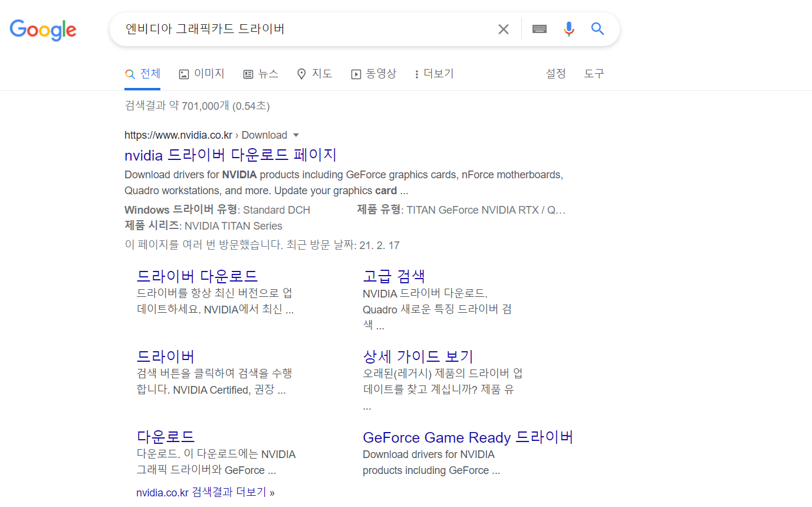Click the description 검색 버튼을 클릭하여 검색을 수행
Image resolution: width=812 pixels, height=507 pixels.
point(214,381)
